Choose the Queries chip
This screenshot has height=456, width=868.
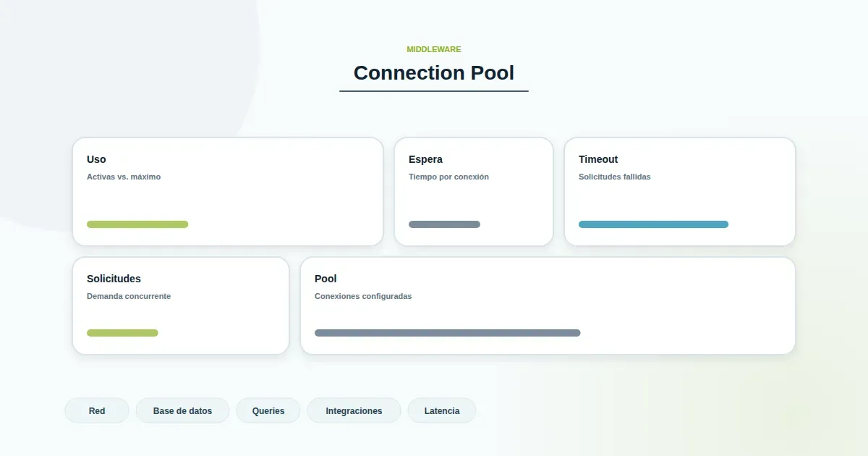[x=268, y=410]
